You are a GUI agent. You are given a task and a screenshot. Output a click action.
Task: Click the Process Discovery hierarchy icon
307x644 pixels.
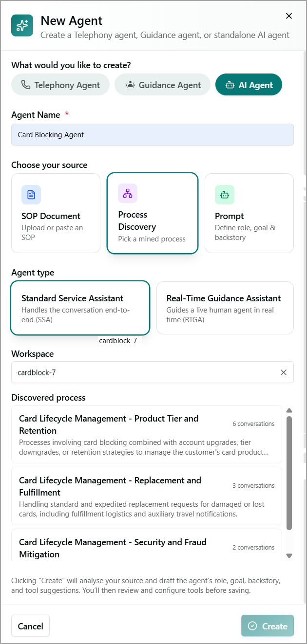[128, 193]
